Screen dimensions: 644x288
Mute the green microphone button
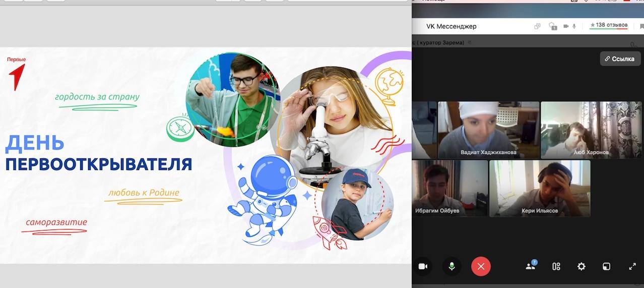[x=452, y=266]
